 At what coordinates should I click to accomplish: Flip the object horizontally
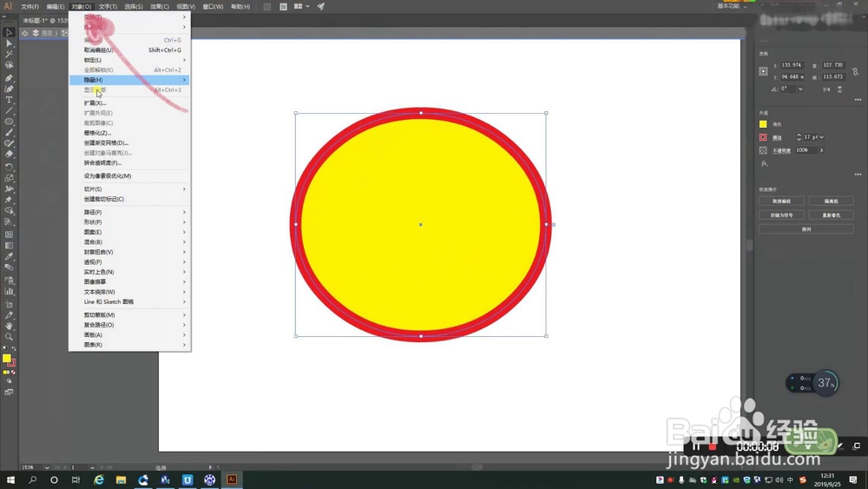coord(826,89)
